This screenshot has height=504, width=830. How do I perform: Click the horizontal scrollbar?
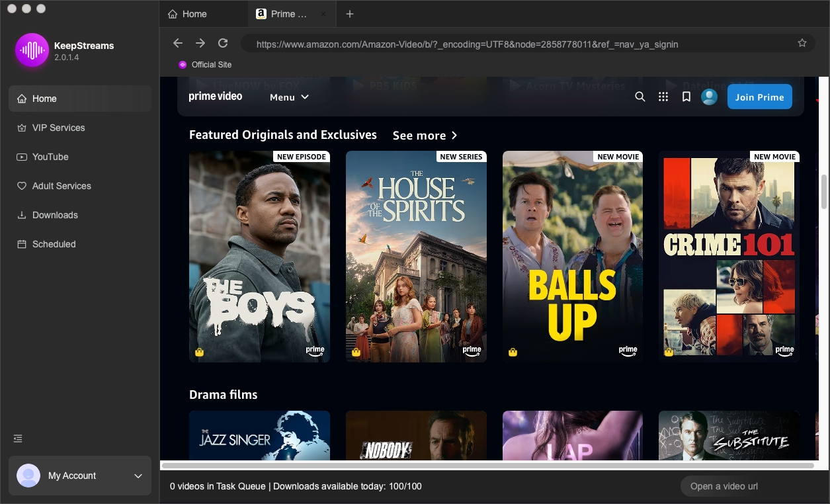click(x=487, y=466)
